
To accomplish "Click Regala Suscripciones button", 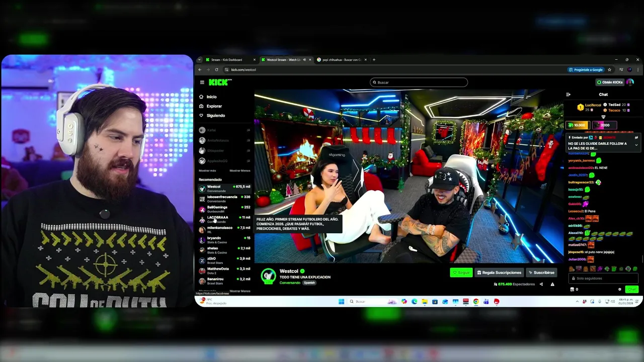I will [x=499, y=273].
